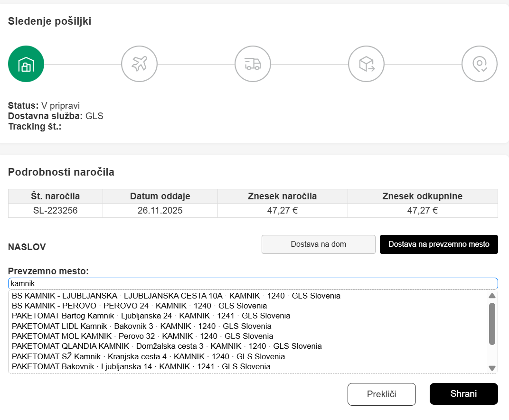Select PAKETOMAT SŽ Kamnik option
Screen dimensions: 509x420
point(148,356)
